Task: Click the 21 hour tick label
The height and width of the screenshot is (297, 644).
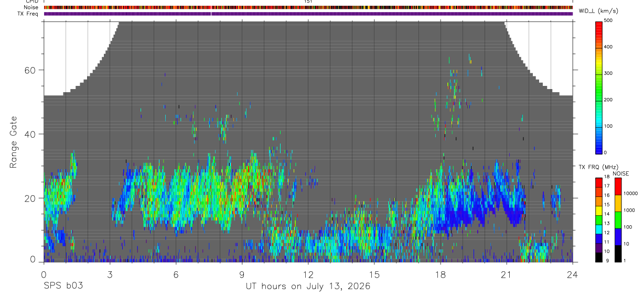Action: click(507, 274)
